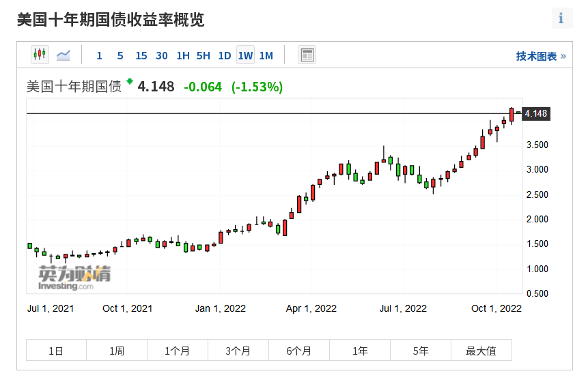Screen dimensions: 588x382
Task: Click the green down arrow indicator
Action: click(x=130, y=81)
